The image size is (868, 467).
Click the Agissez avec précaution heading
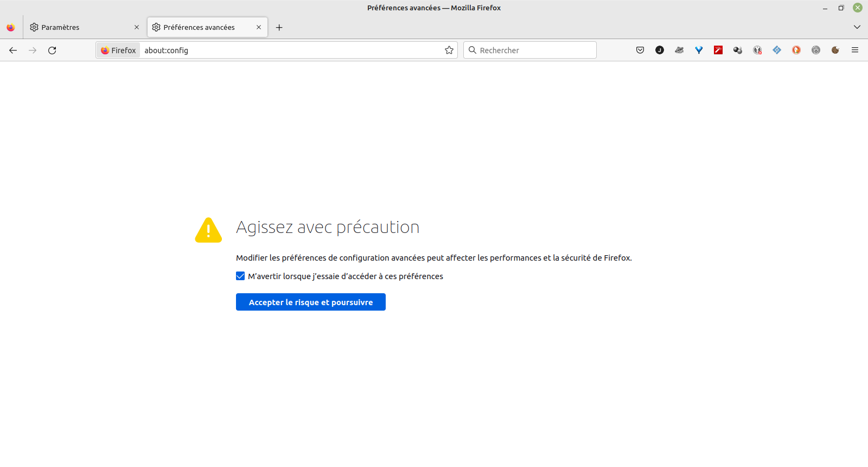[x=328, y=227]
